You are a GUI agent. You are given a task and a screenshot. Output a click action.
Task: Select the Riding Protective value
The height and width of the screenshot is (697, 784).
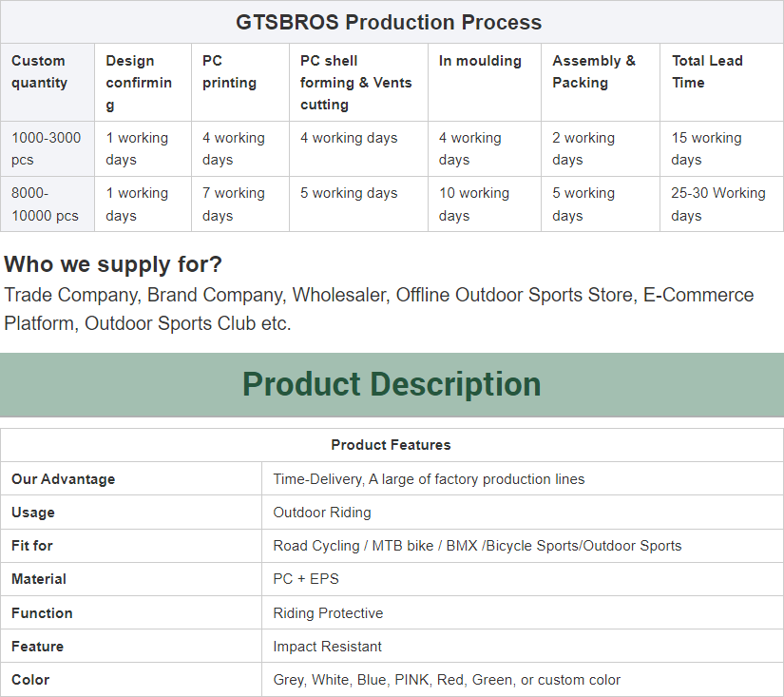(328, 613)
